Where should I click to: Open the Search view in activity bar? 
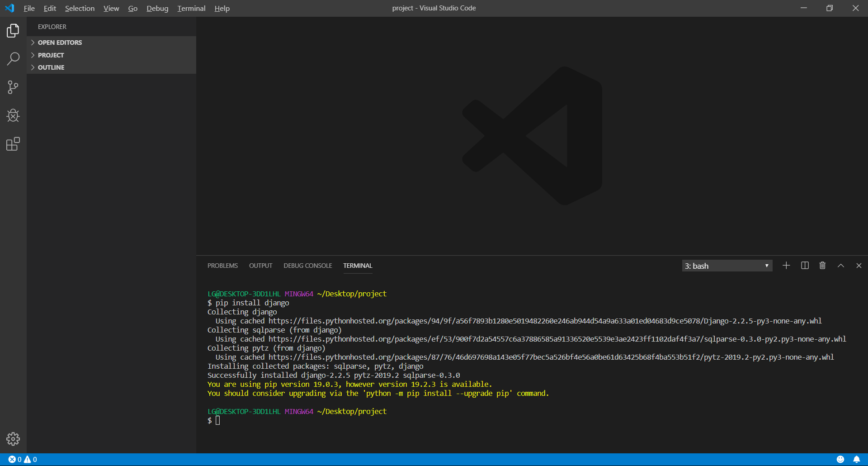[13, 59]
